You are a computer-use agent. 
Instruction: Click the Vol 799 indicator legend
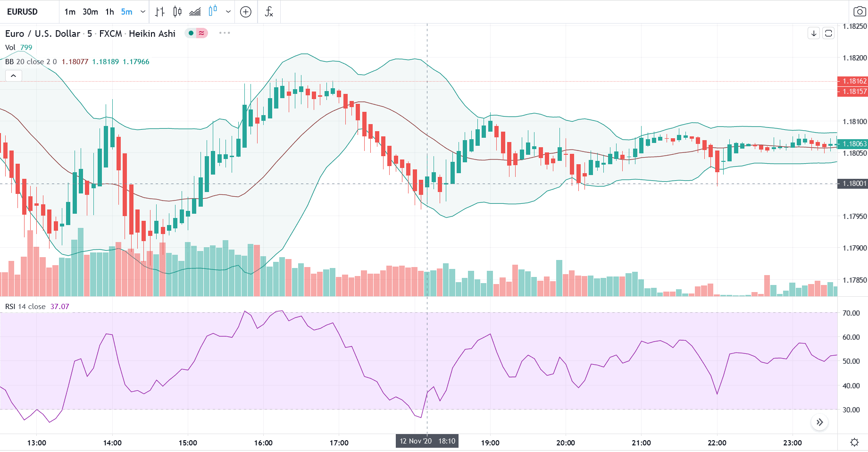pyautogui.click(x=19, y=48)
